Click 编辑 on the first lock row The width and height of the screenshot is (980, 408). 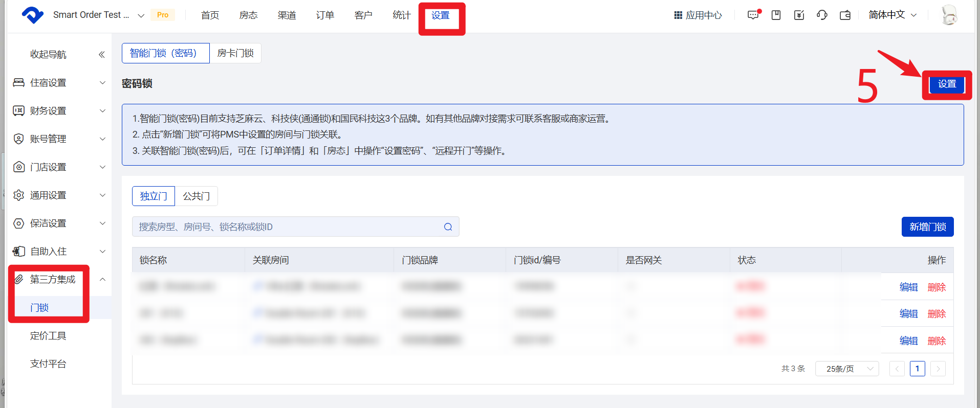tap(908, 287)
